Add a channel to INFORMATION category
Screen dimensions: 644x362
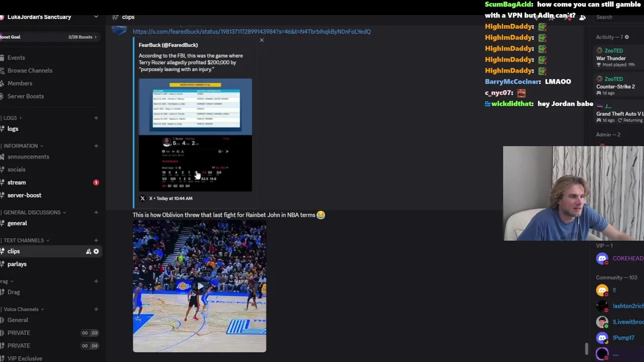pos(96,146)
